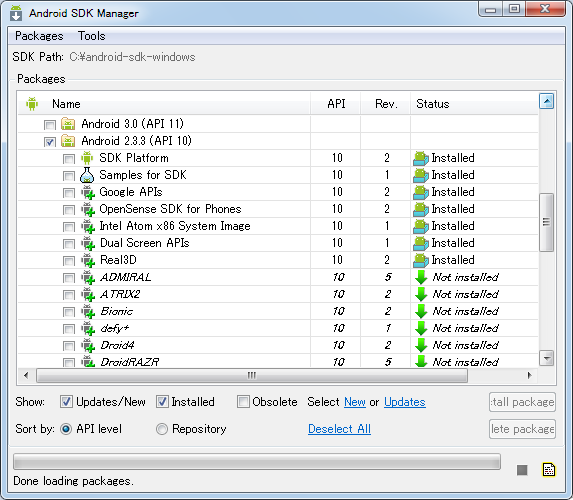The width and height of the screenshot is (573, 500).
Task: Click the 'Done loading packages.' status text
Action: pyautogui.click(x=73, y=481)
